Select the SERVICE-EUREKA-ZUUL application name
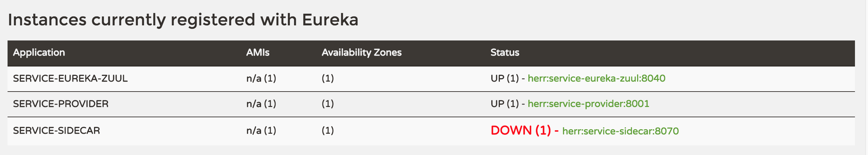 click(x=70, y=79)
